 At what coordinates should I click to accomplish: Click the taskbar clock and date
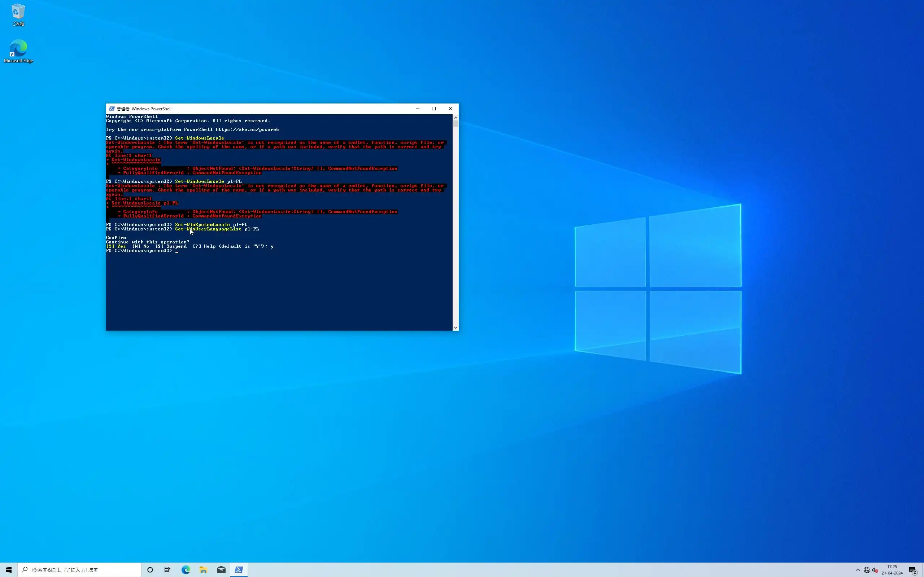pos(892,570)
